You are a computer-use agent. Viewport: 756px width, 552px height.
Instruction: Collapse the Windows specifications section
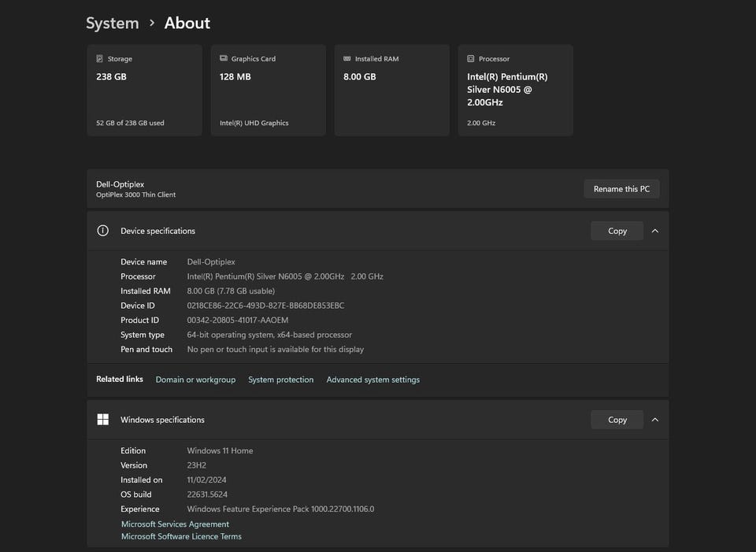pyautogui.click(x=655, y=420)
